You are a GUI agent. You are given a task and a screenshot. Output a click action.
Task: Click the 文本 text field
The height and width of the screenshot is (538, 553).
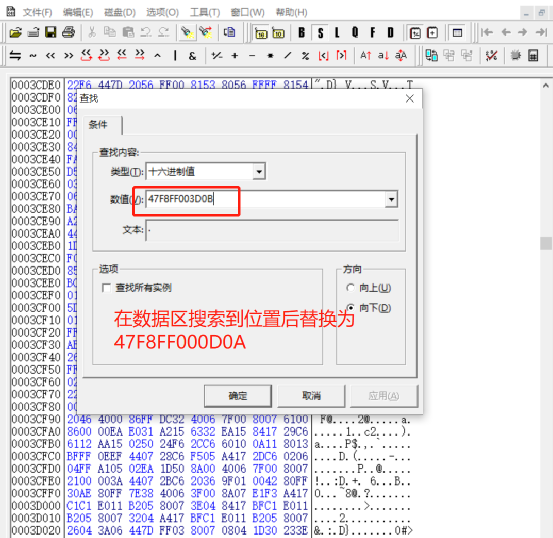[272, 230]
